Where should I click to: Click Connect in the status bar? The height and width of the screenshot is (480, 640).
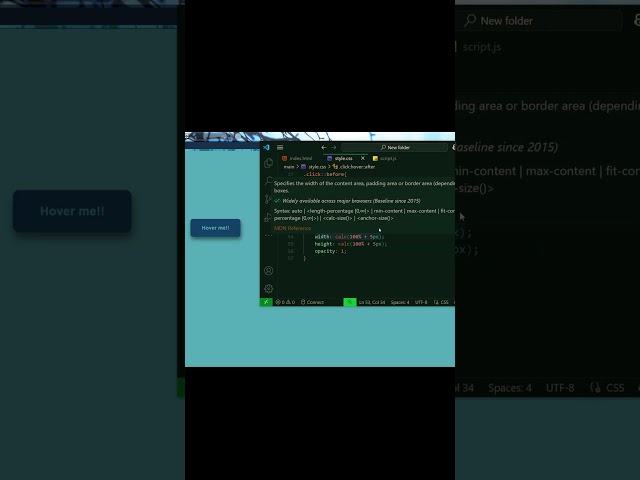[x=313, y=302]
